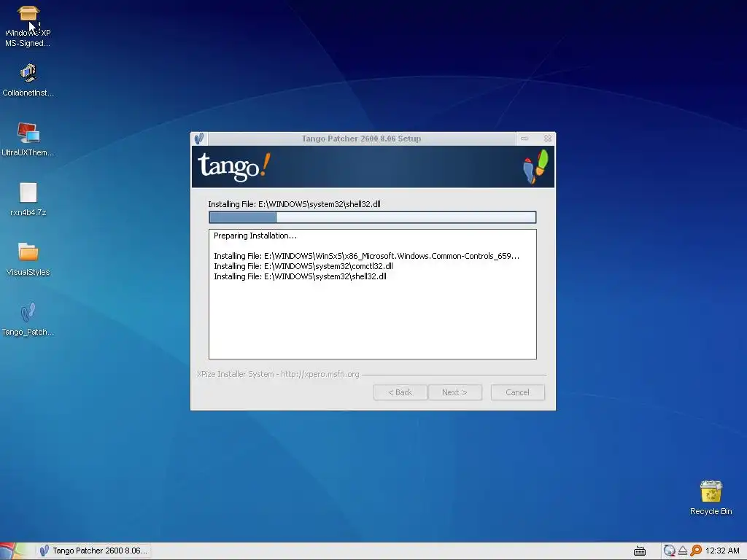The height and width of the screenshot is (560, 747).
Task: Click the 12:32 AM taskbar clock
Action: (x=722, y=551)
